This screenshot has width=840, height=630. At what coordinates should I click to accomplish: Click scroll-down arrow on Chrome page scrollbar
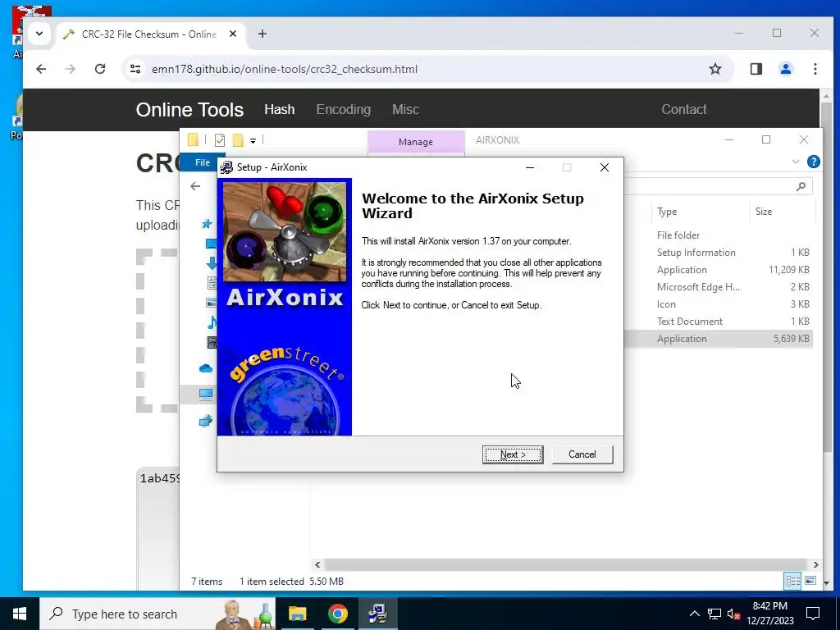tap(826, 582)
